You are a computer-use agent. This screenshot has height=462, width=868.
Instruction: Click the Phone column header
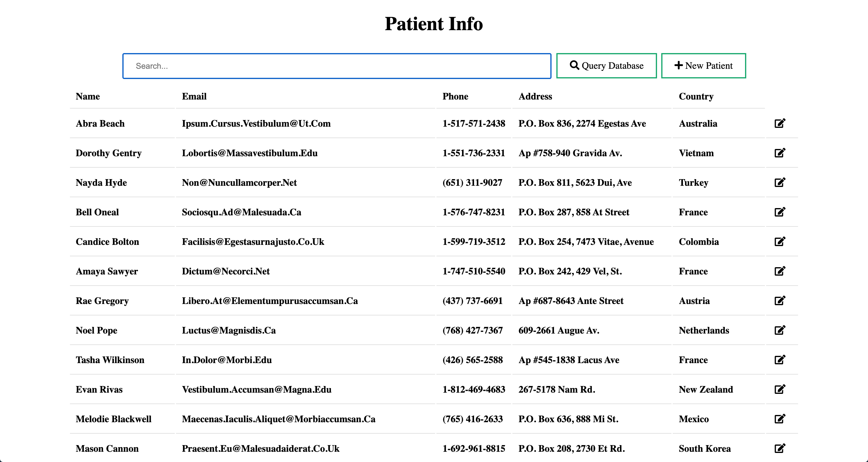point(455,97)
